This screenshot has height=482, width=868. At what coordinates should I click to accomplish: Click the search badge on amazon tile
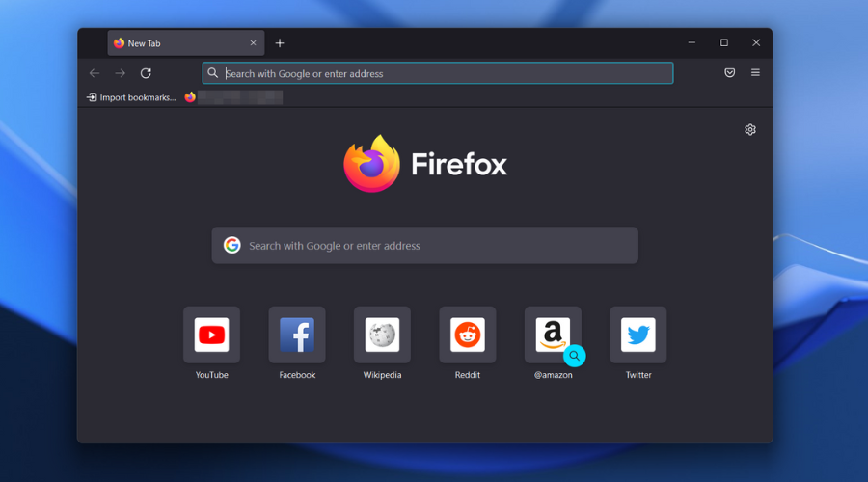(575, 356)
